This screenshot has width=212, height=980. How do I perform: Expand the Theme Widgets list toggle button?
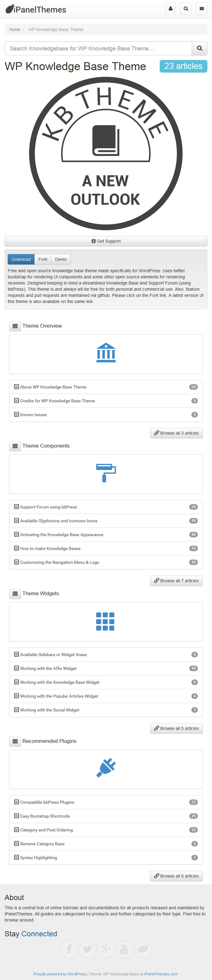pyautogui.click(x=15, y=593)
